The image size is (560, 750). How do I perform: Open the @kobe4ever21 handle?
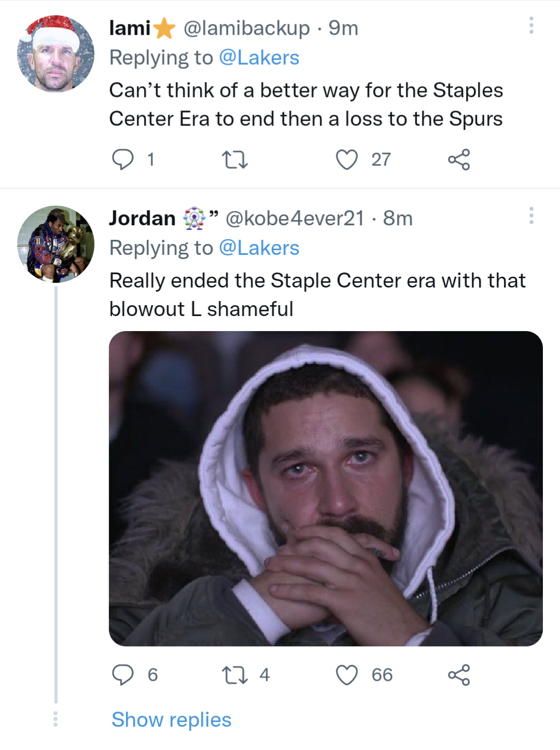294,219
